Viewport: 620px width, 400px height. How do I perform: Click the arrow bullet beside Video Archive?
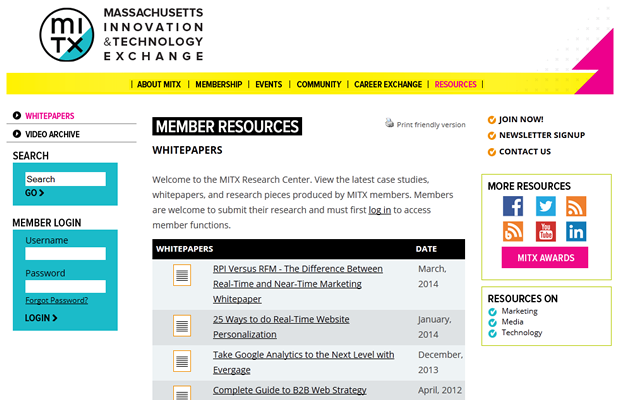point(17,134)
